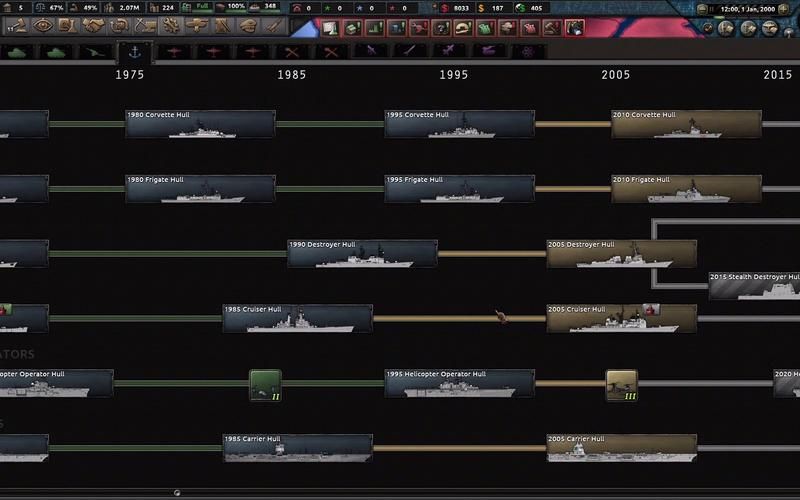Open the Decisions gavel menu
Image resolution: width=800 pixels, height=500 pixels.
[18, 26]
